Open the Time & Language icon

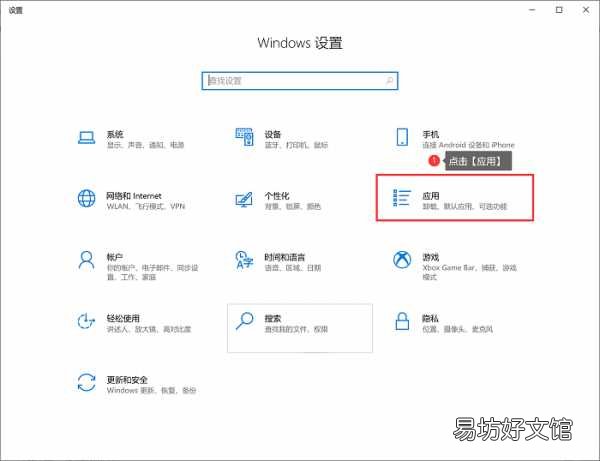click(244, 260)
